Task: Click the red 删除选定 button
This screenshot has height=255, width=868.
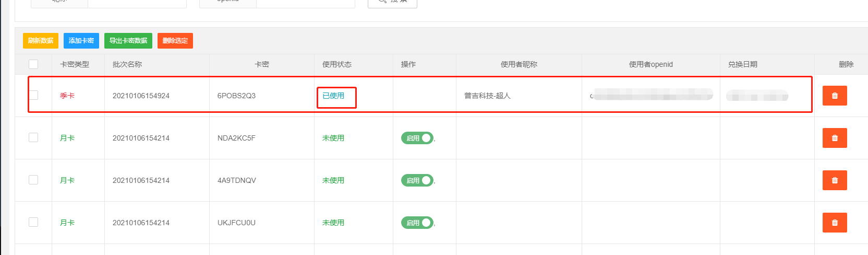Action: (175, 41)
